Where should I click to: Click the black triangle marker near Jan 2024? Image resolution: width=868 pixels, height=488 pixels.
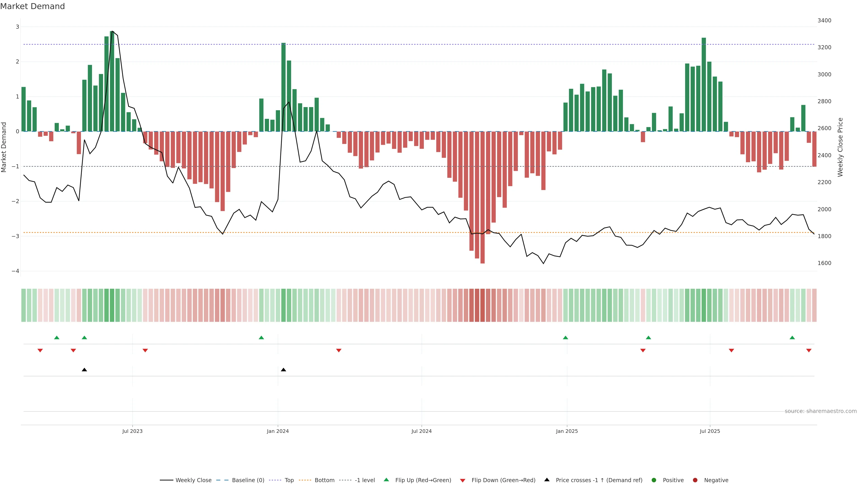283,370
